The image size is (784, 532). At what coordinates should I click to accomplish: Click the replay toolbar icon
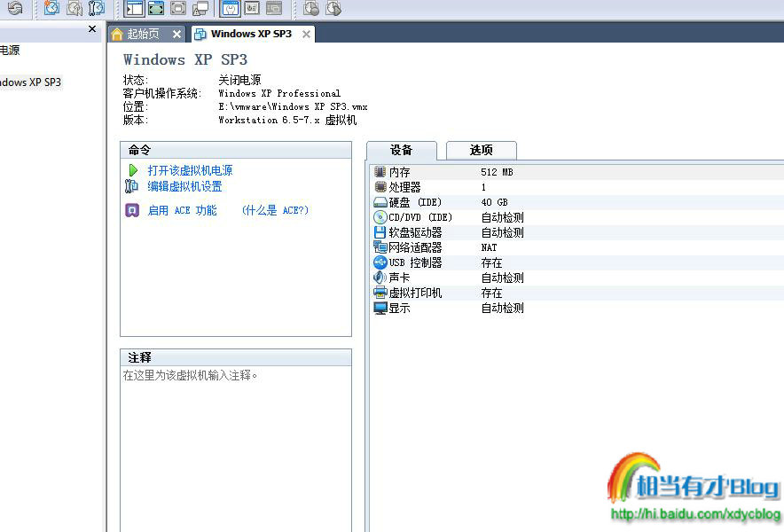333,8
